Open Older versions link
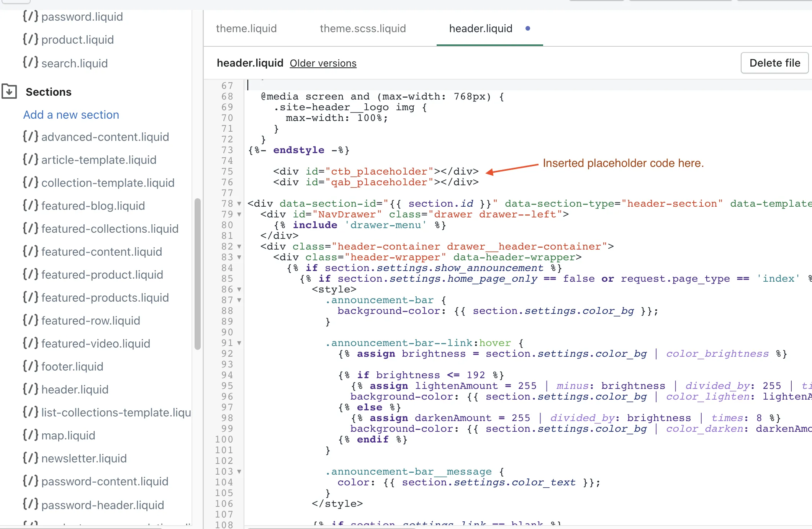Screen dimensions: 812x529 [x=323, y=63]
